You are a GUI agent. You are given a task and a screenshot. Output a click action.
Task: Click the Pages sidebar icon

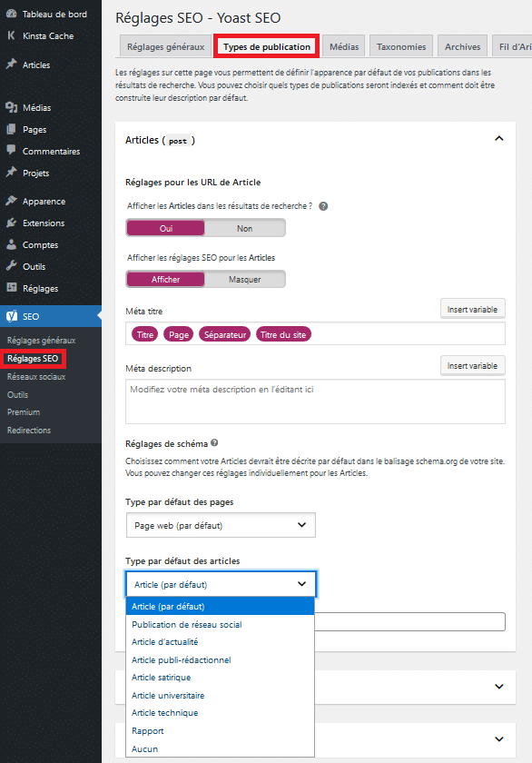pos(11,129)
